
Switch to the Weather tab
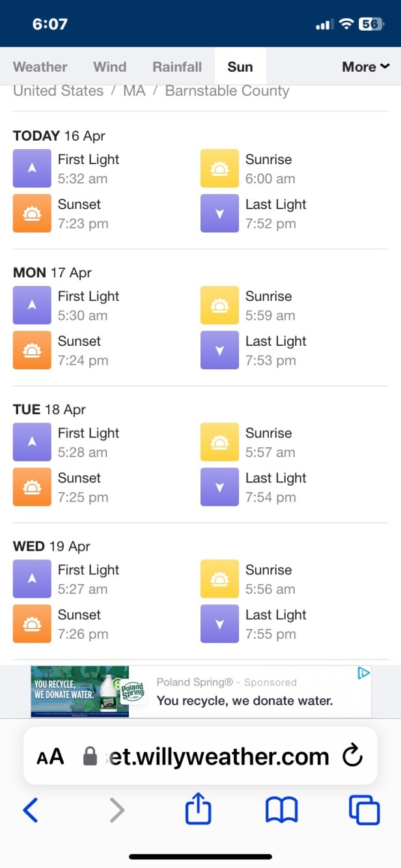tap(40, 66)
